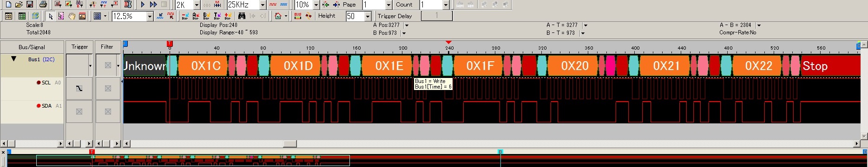Click the T Bar trigger cursor icon
Image resolution: width=868 pixels, height=167 pixels.
(x=217, y=16)
